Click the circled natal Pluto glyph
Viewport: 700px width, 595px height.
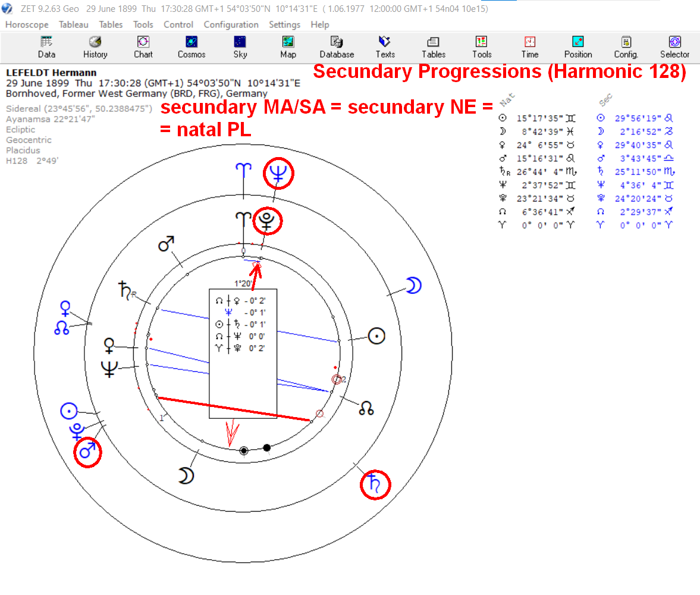coord(267,221)
